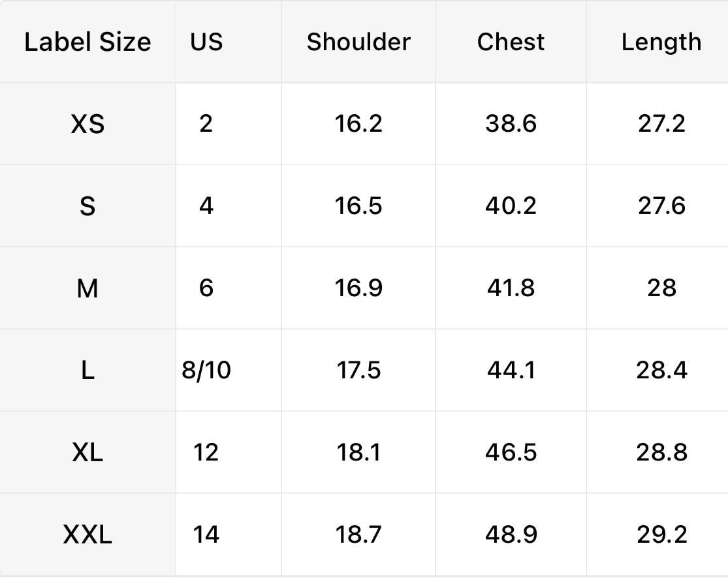This screenshot has height=578, width=728.
Task: Select the L size label cell
Action: click(x=87, y=371)
